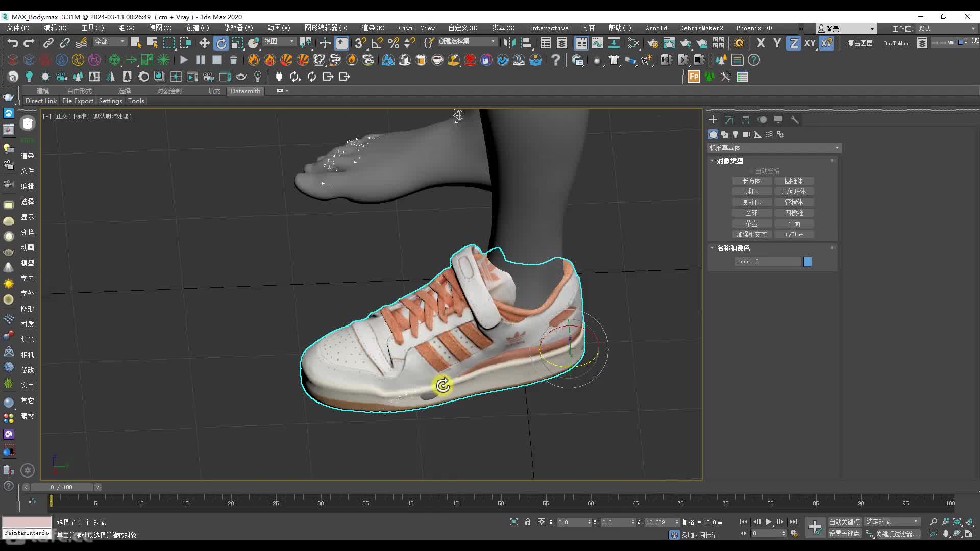Click the Redo arrow icon
This screenshot has height=551, width=980.
[x=29, y=43]
